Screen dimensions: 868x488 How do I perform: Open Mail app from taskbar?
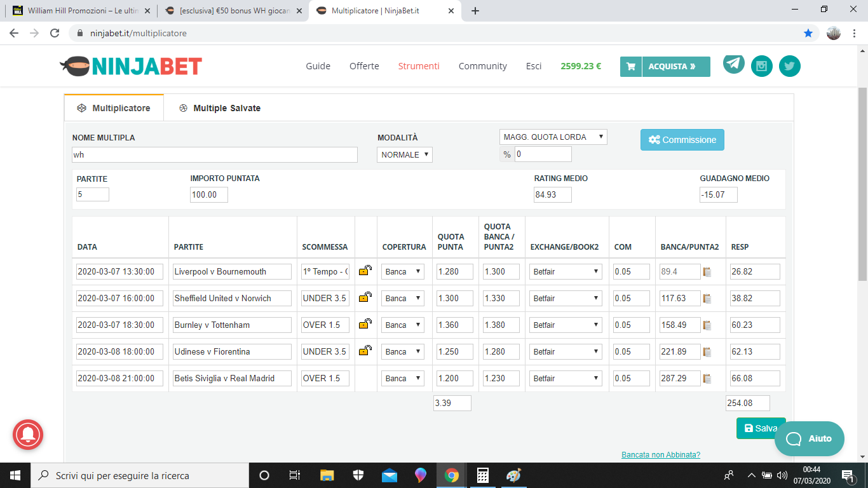[x=390, y=475]
